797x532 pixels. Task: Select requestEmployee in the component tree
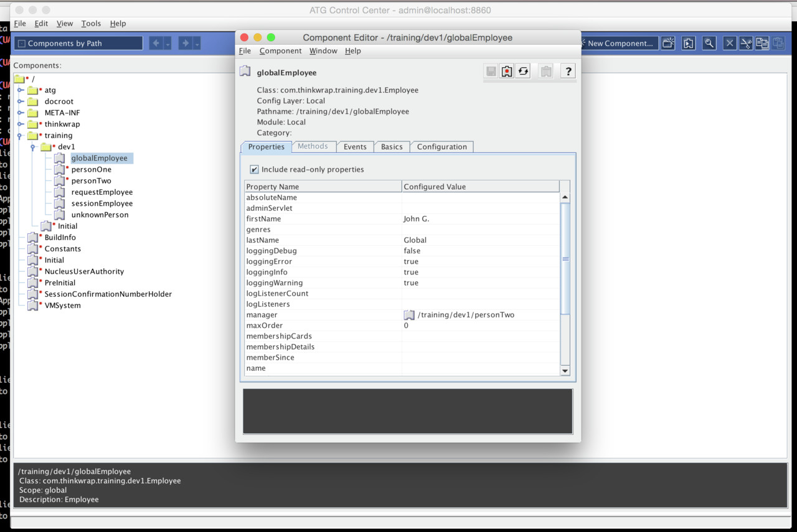(x=101, y=192)
